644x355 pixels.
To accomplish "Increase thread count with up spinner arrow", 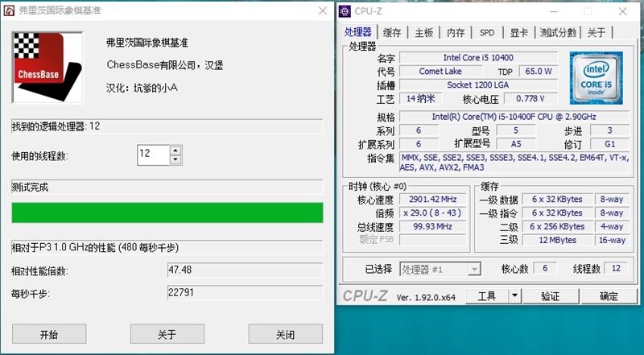I will pos(175,151).
